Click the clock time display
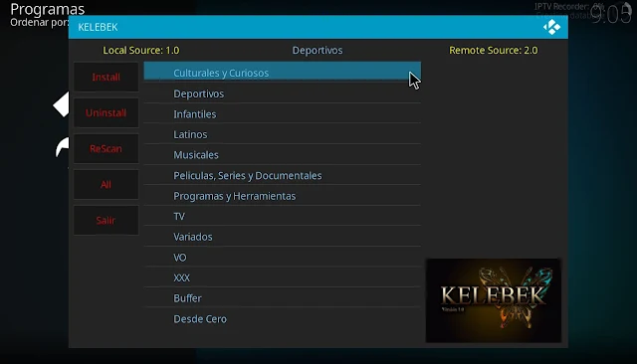The image size is (637, 364). pos(610,15)
